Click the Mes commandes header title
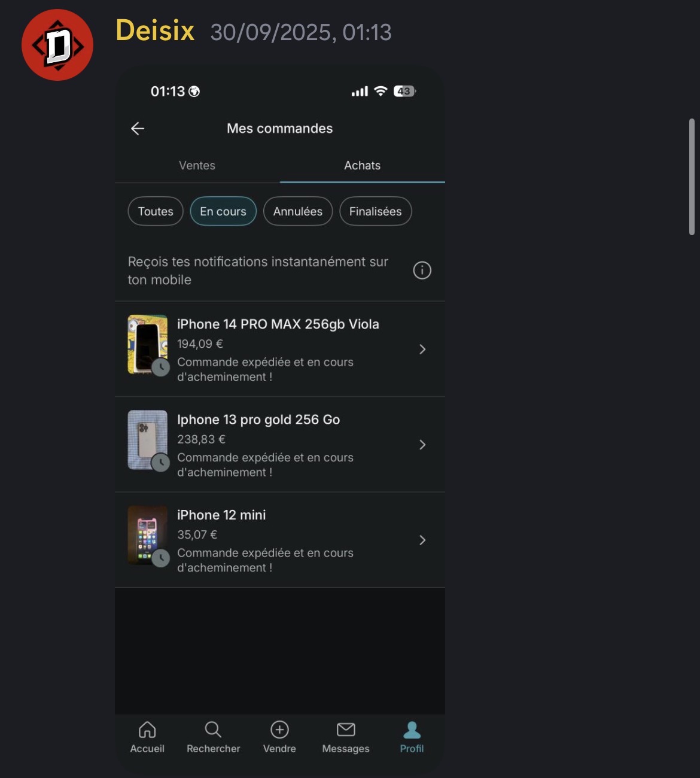The width and height of the screenshot is (700, 778). (x=279, y=129)
